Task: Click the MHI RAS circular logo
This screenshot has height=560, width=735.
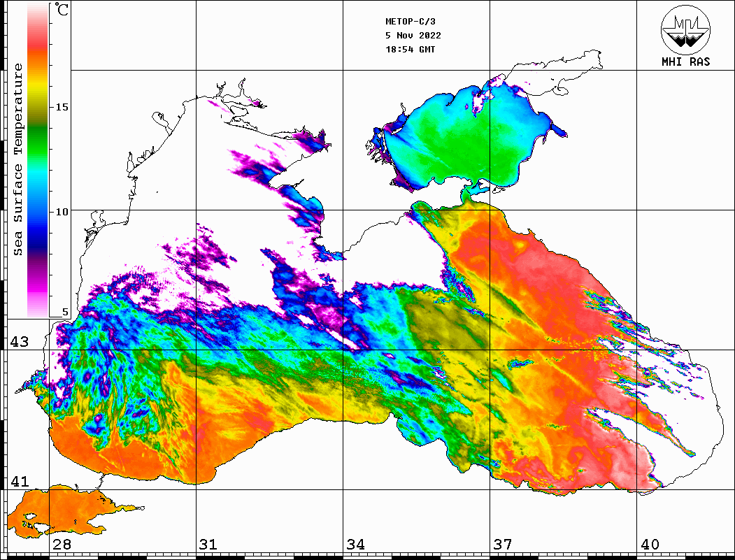Action: [x=685, y=30]
